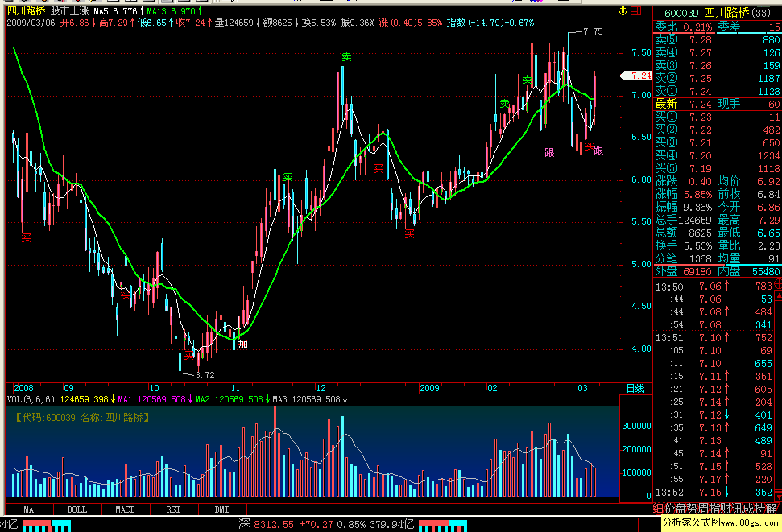
Task: Click the 代码:600039 caption in volume panel
Action: (x=82, y=418)
